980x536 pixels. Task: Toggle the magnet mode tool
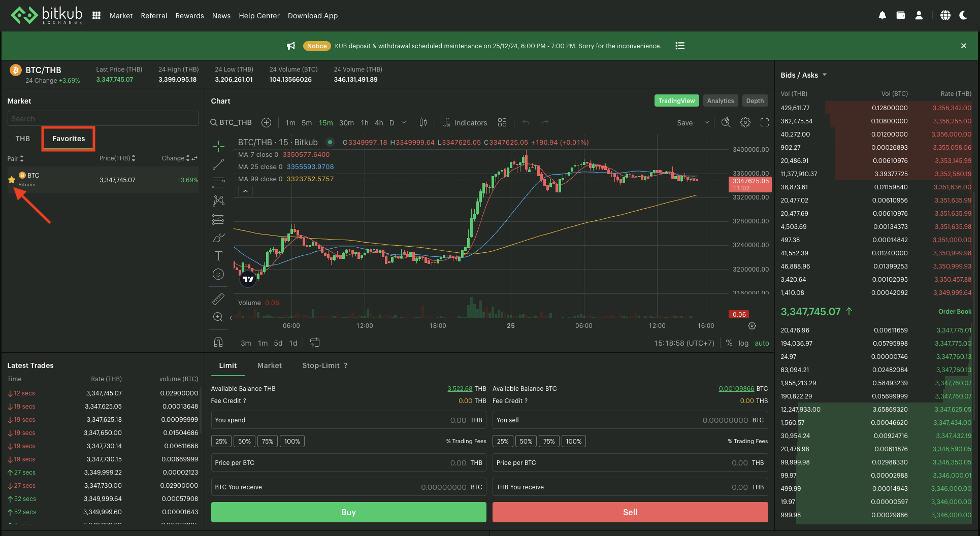pyautogui.click(x=218, y=342)
